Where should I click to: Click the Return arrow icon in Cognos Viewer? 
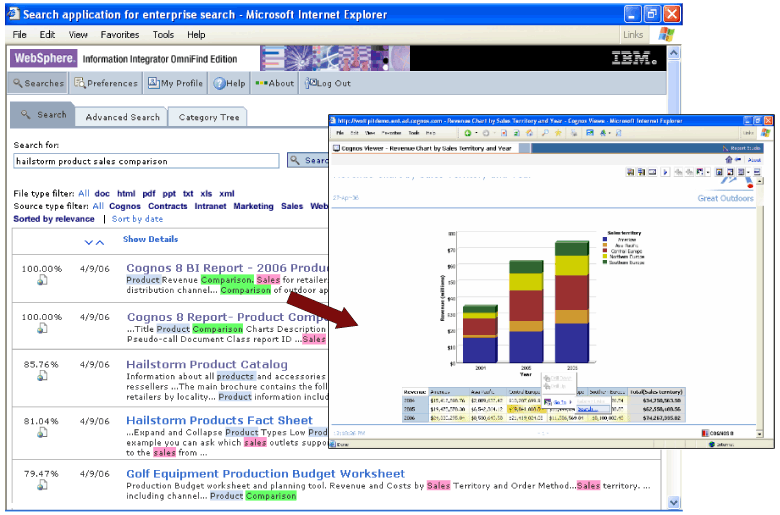pos(738,160)
